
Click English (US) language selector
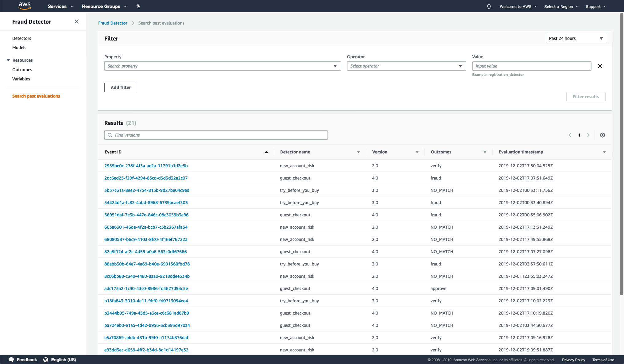(x=60, y=360)
